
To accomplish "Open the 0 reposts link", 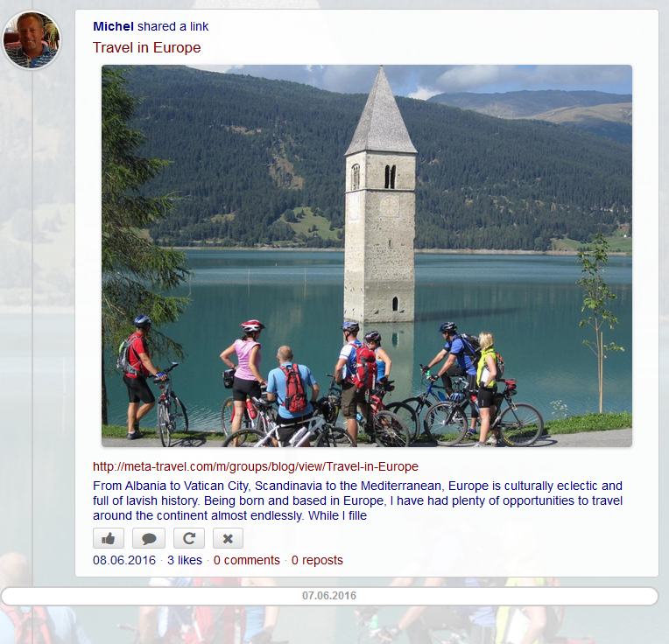I will (317, 560).
